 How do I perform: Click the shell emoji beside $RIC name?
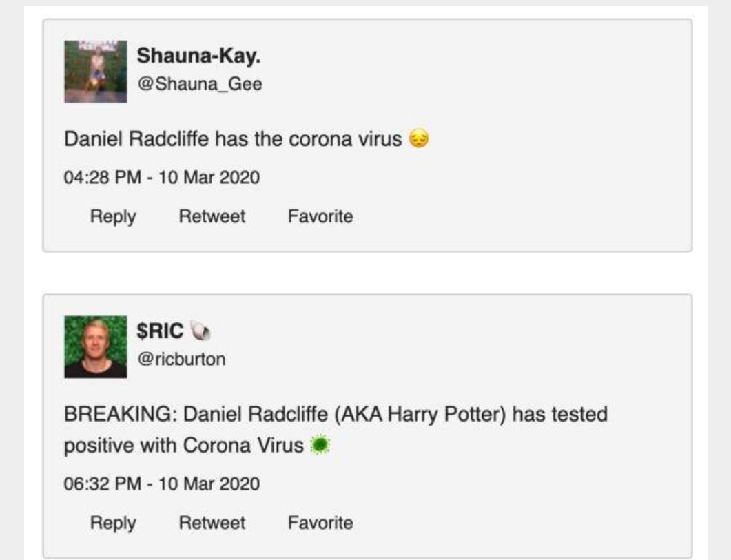[x=200, y=331]
